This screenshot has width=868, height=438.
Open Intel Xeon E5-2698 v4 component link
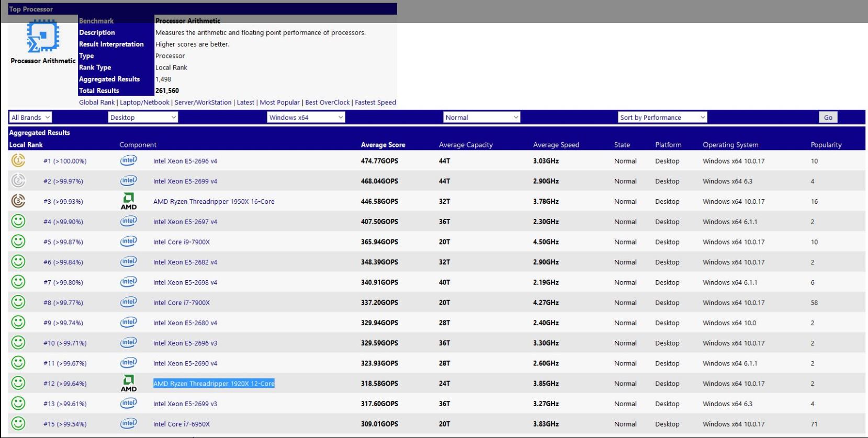click(185, 282)
